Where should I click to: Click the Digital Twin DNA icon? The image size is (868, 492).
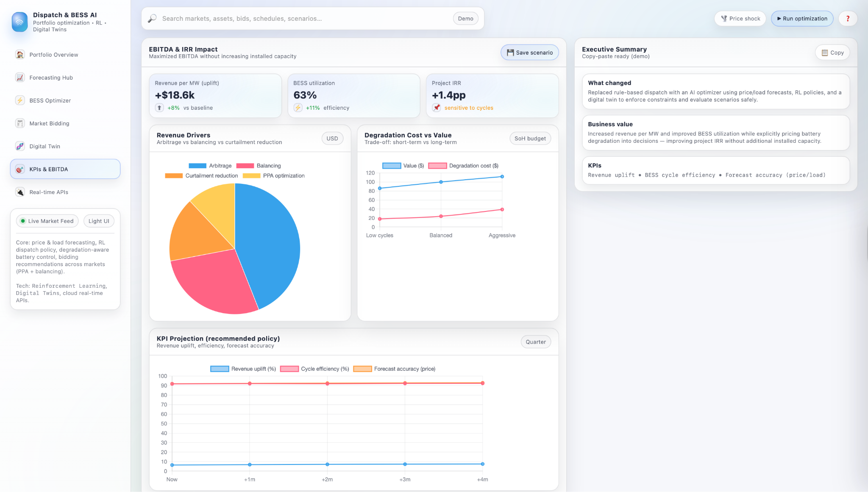point(20,146)
